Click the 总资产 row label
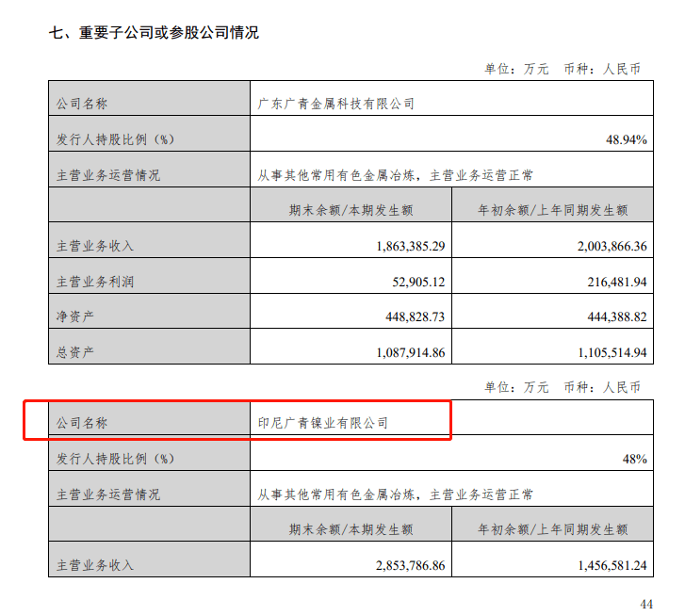Image resolution: width=685 pixels, height=616 pixels. (74, 352)
